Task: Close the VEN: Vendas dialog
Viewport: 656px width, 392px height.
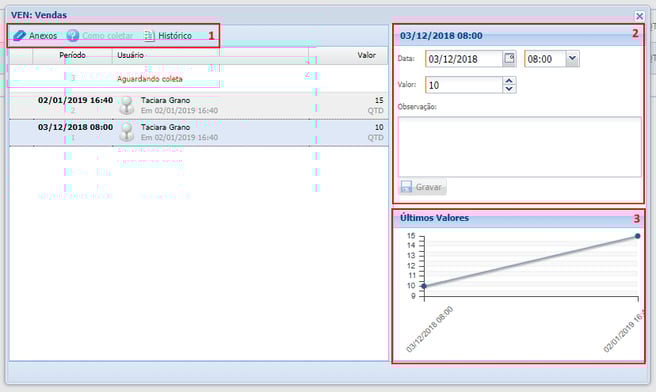Action: 639,16
